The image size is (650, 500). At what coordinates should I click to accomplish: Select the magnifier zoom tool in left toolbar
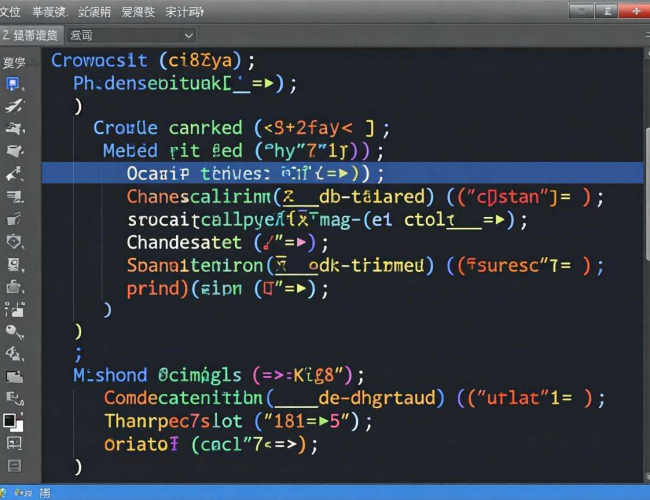14,331
